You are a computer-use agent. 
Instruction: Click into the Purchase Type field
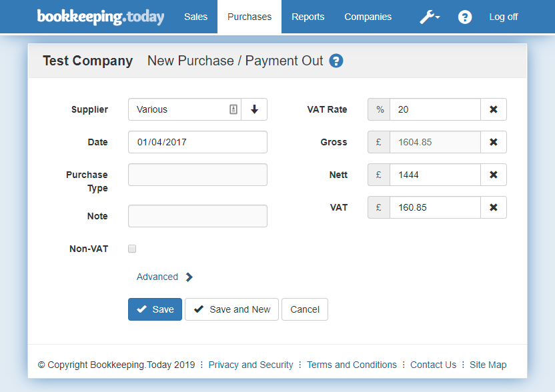tap(197, 175)
